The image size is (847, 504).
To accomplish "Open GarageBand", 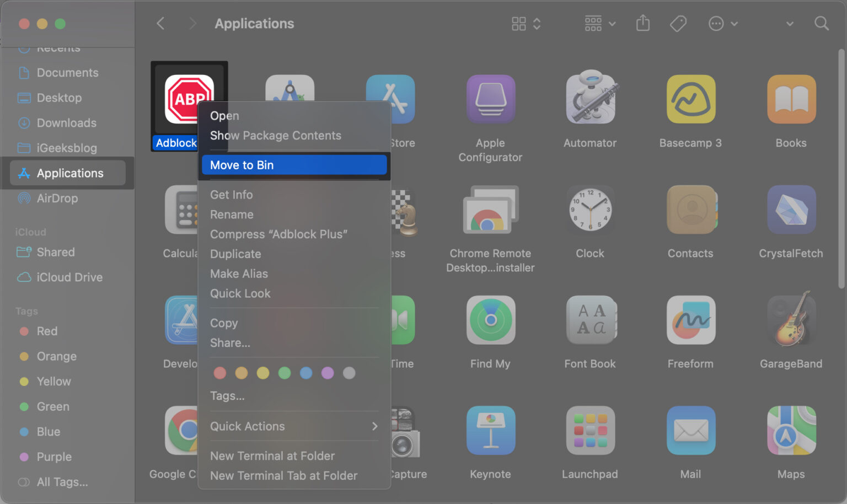I will coord(791,320).
